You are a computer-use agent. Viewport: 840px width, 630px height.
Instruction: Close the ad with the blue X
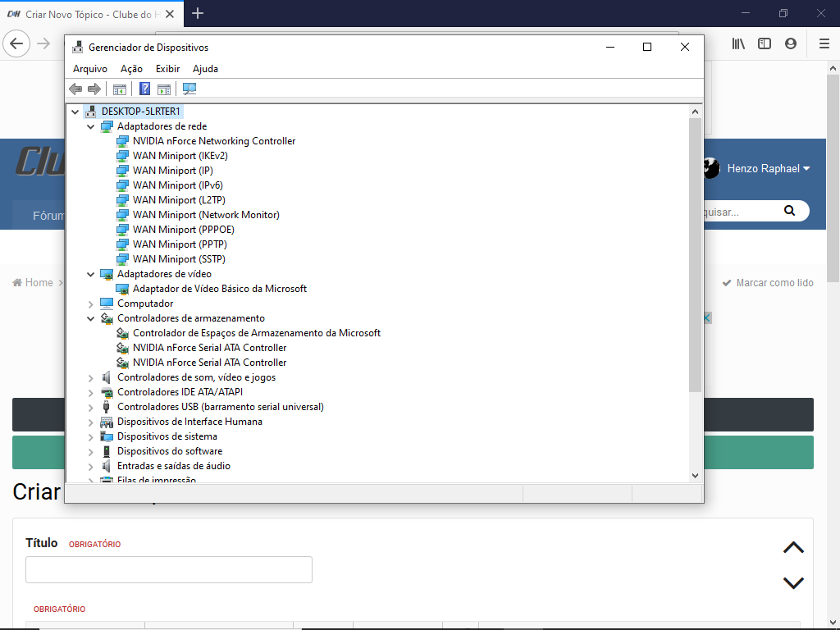click(x=706, y=318)
